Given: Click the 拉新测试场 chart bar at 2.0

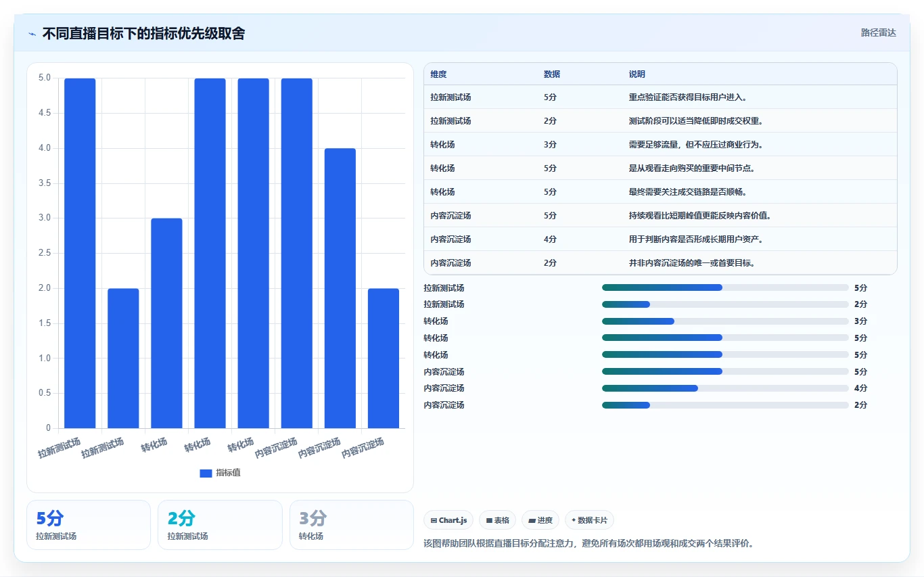Looking at the screenshot, I should pos(123,359).
